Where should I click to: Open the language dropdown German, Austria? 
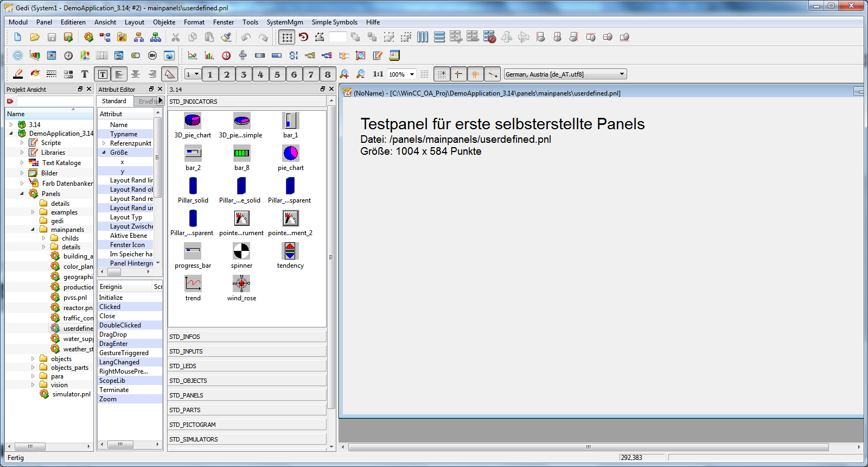565,74
